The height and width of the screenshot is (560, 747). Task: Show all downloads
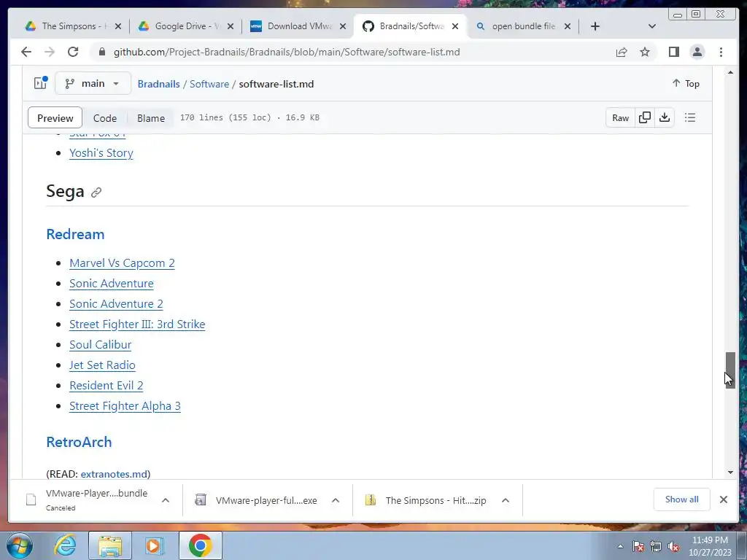[682, 499]
